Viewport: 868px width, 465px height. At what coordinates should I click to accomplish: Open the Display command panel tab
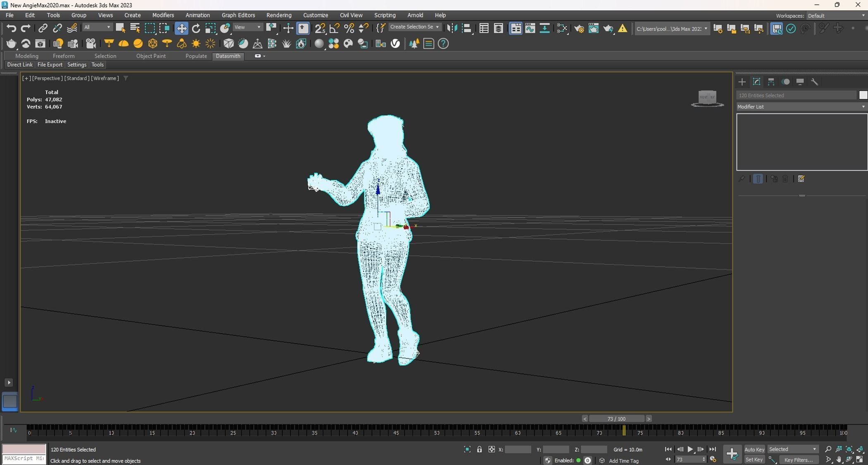pos(800,82)
